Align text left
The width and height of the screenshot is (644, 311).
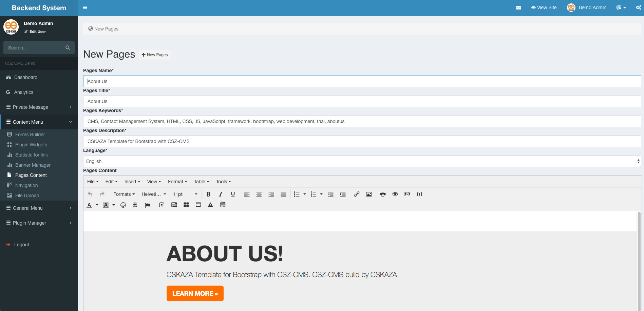[247, 194]
